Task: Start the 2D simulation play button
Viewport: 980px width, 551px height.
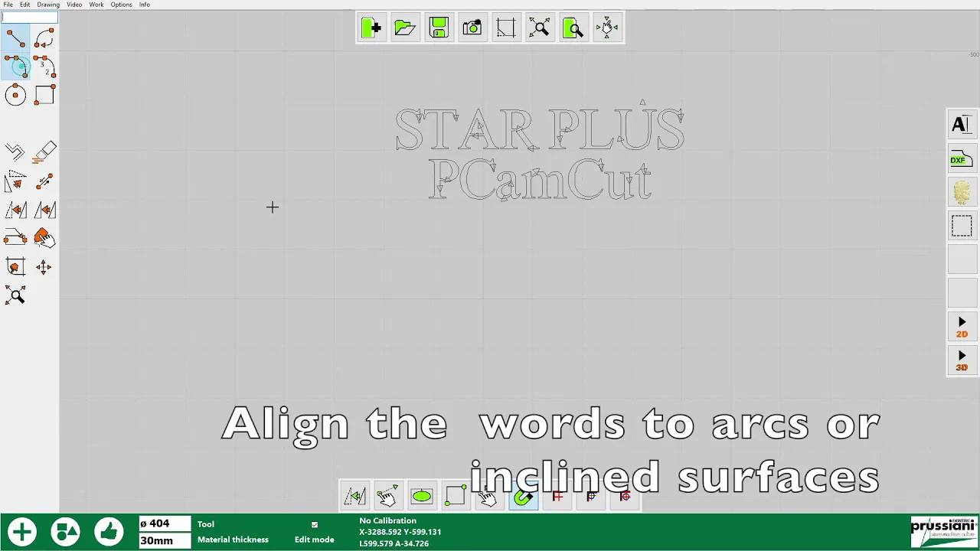Action: tap(962, 327)
